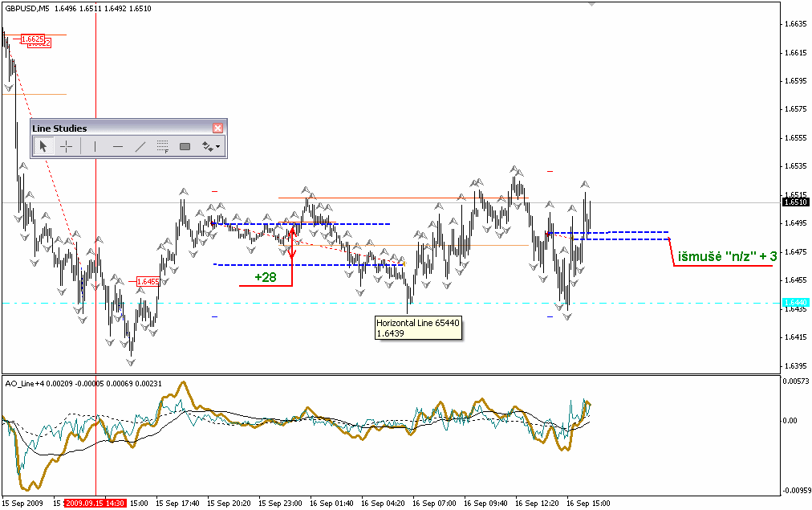Select the red 1.6455 price label
Image resolution: width=812 pixels, height=510 pixels.
(148, 282)
